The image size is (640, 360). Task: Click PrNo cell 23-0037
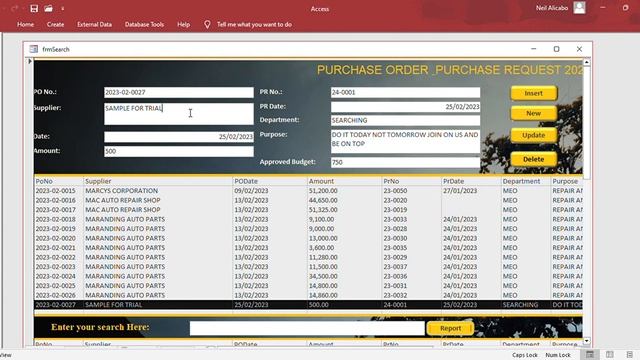coord(395,267)
